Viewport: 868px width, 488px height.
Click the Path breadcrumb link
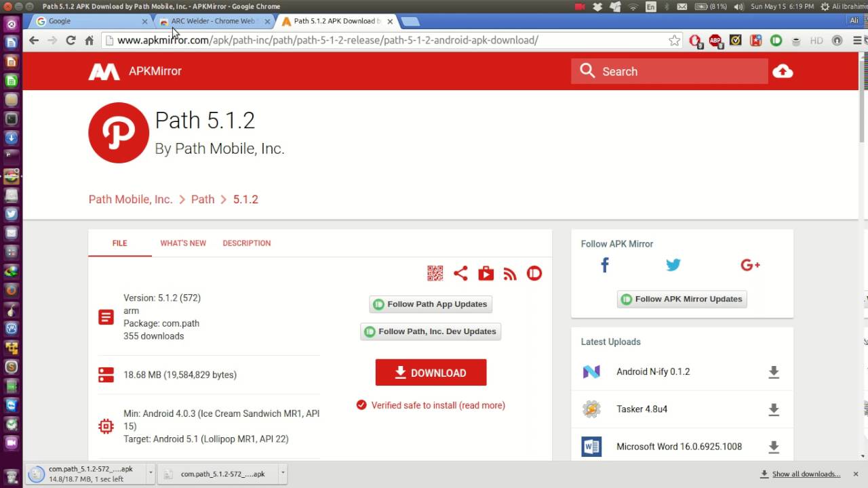tap(203, 199)
